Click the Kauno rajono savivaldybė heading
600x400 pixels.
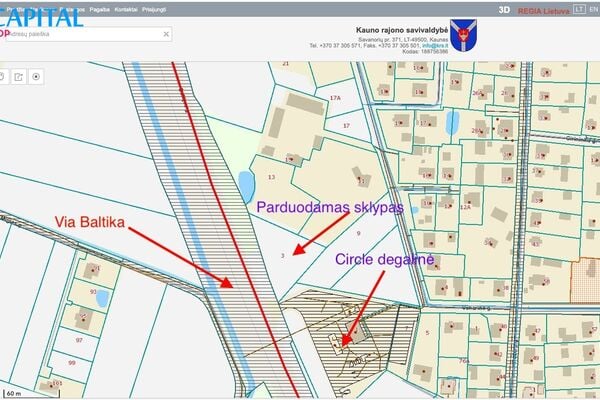click(x=402, y=30)
